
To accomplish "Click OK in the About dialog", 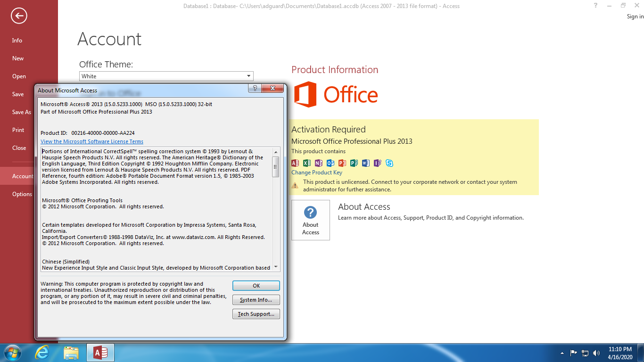I will (x=256, y=286).
